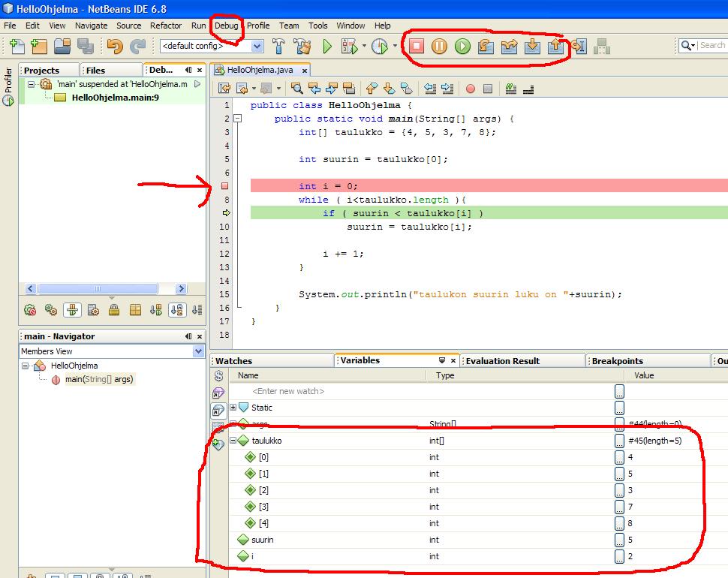Close the HelloOhjelma.java editor tab
Viewport: 728px width, 578px height.
[x=305, y=71]
